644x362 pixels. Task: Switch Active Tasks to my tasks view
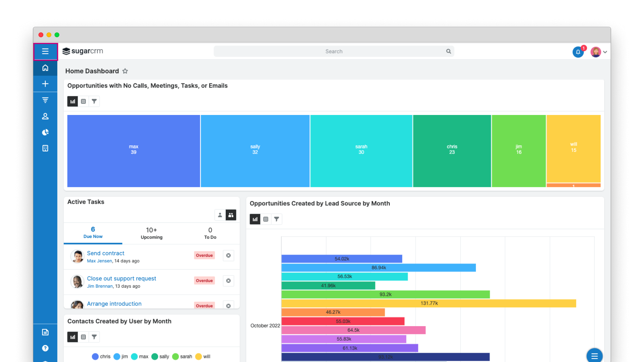(220, 215)
